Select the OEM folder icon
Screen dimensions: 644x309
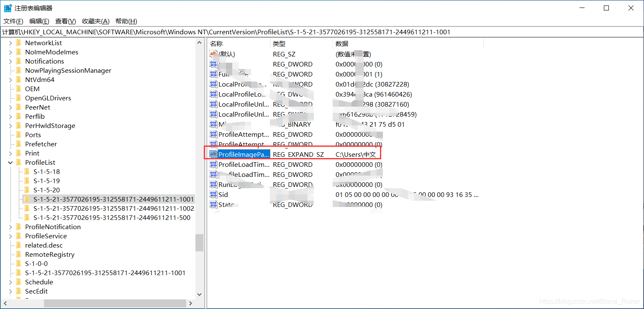tap(18, 89)
